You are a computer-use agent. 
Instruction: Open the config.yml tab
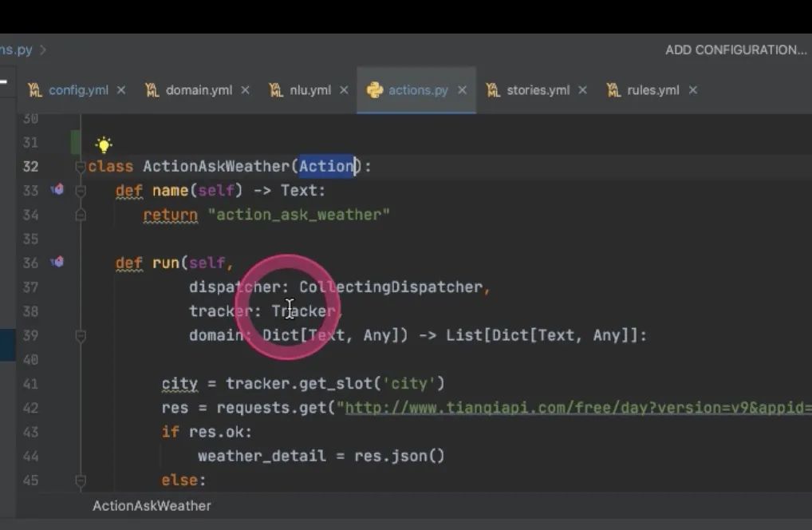(78, 90)
